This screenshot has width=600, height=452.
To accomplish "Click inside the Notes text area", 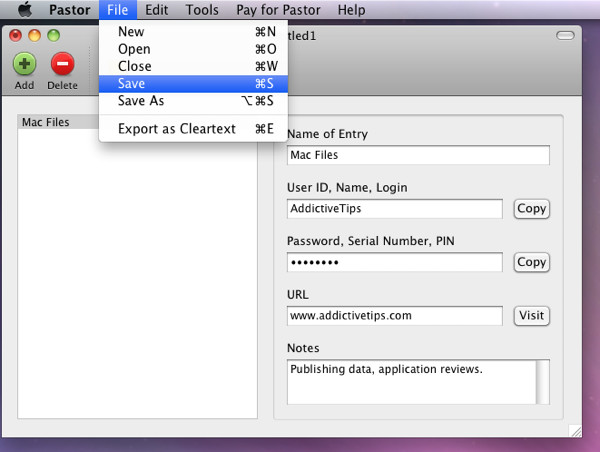I will click(411, 382).
